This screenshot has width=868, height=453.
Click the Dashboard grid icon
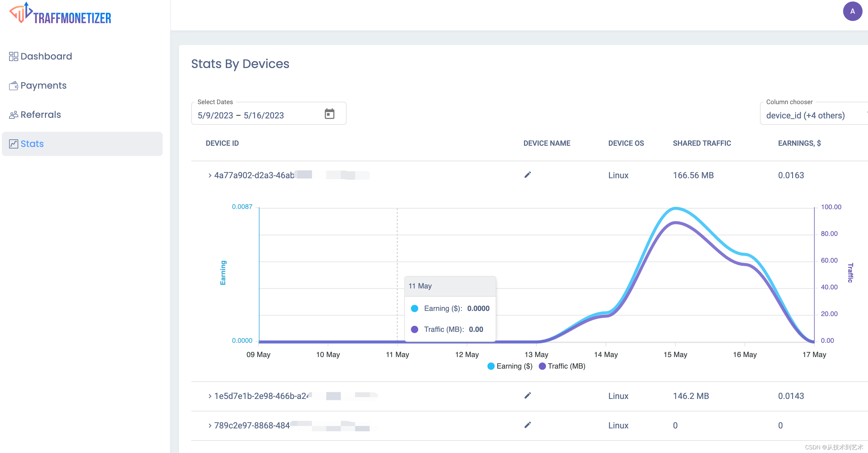pos(13,56)
